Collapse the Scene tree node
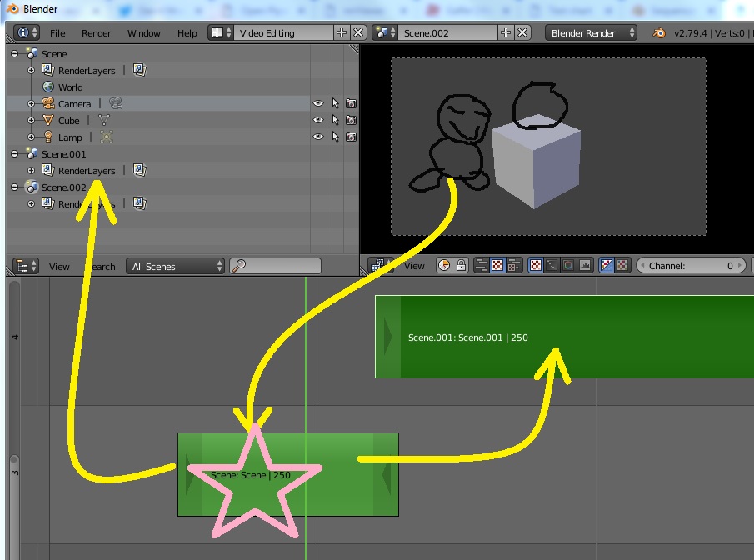 point(14,54)
